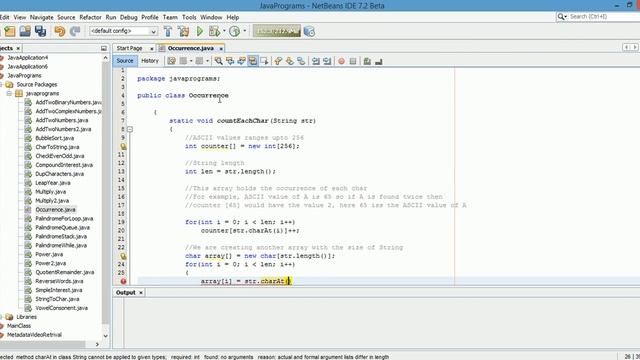Undo the last edit
640x360 pixels.
pyautogui.click(x=60, y=31)
